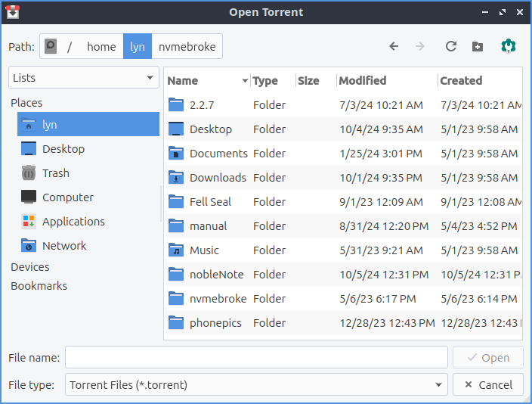This screenshot has width=532, height=404.
Task: Click the home segment in the path bar
Action: (x=101, y=46)
